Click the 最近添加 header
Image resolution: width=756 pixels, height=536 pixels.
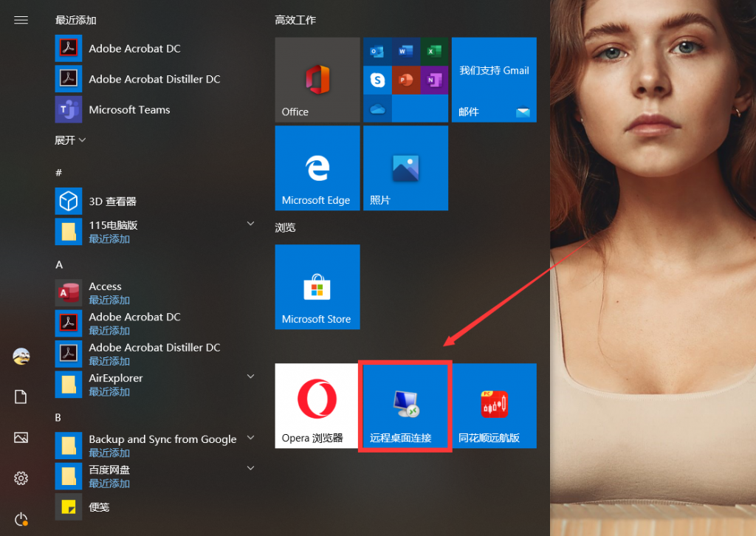(x=76, y=20)
